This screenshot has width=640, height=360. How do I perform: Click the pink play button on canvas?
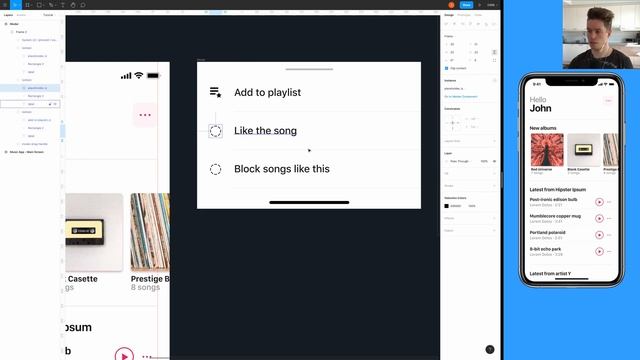124,355
